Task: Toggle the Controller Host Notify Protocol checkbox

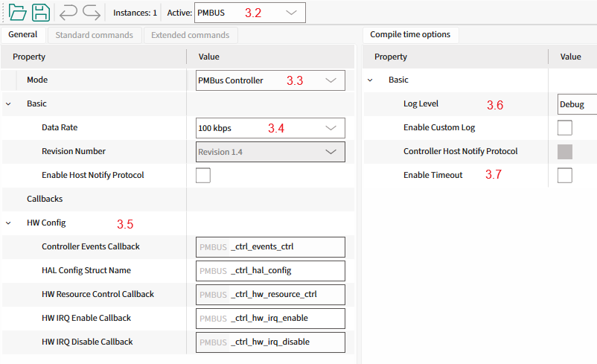Action: 565,152
